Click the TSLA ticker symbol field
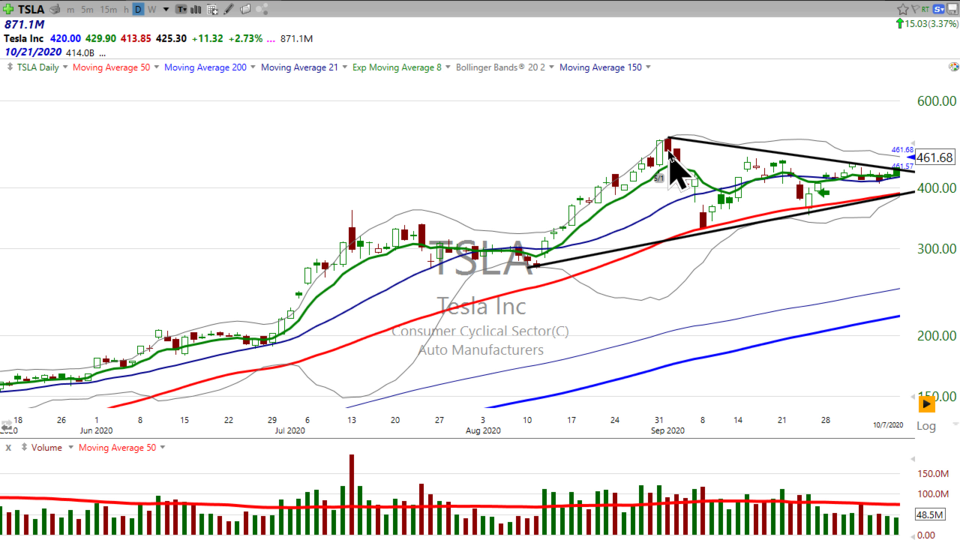 click(31, 9)
